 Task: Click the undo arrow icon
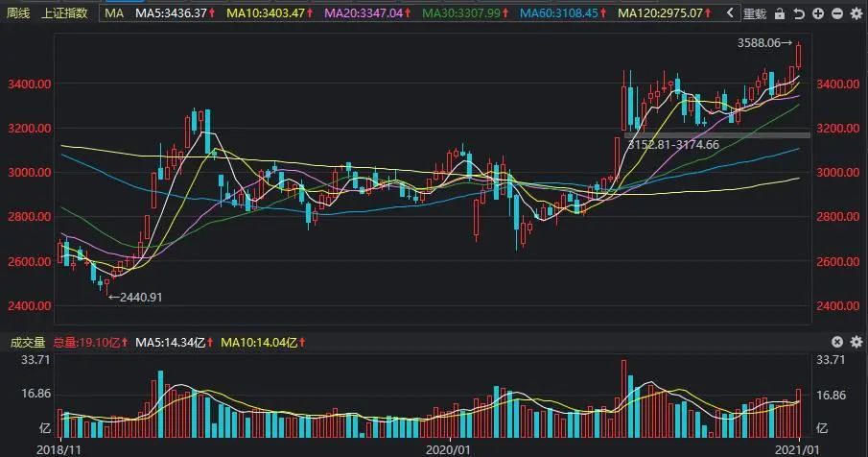coord(798,13)
